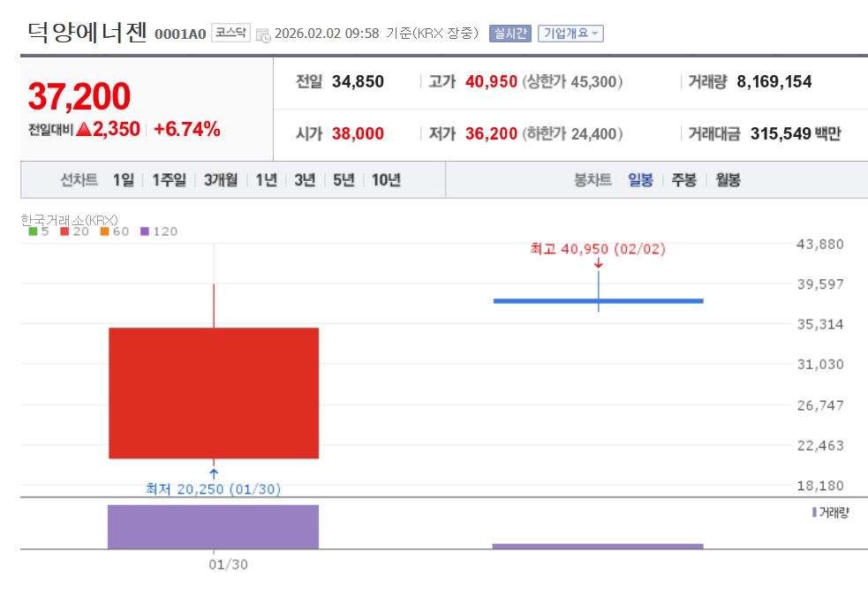Click the 거래량 value 8,169,154
Image resolution: width=868 pixels, height=605 pixels.
[774, 82]
